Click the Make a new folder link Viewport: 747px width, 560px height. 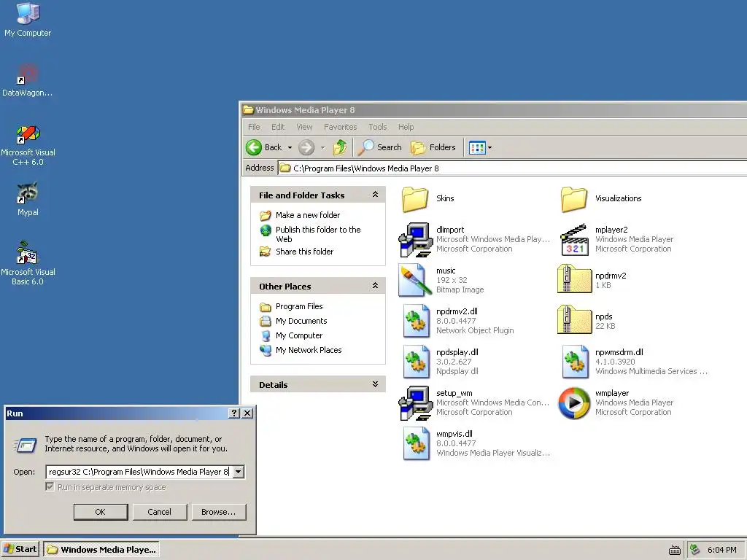(308, 215)
